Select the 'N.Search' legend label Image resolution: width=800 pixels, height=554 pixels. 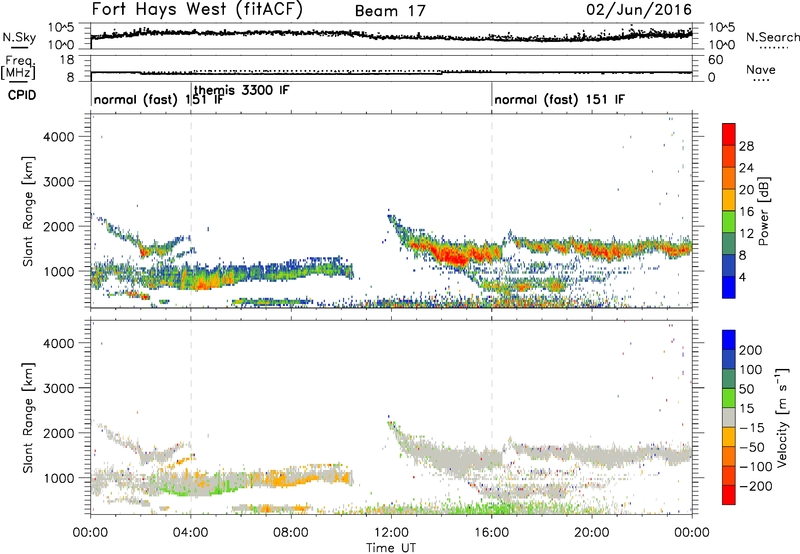[x=772, y=37]
